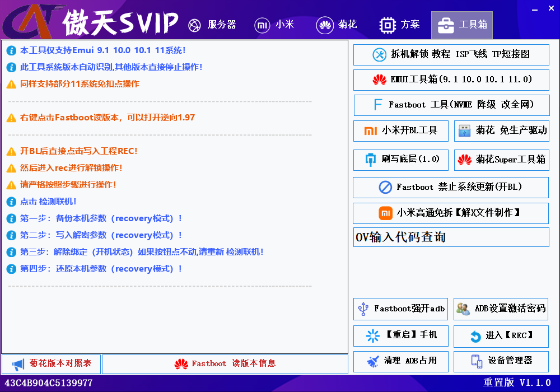Click the megaphone icon on 菊花版本对照表
Viewport: 560px width, 392px height.
coord(18,365)
